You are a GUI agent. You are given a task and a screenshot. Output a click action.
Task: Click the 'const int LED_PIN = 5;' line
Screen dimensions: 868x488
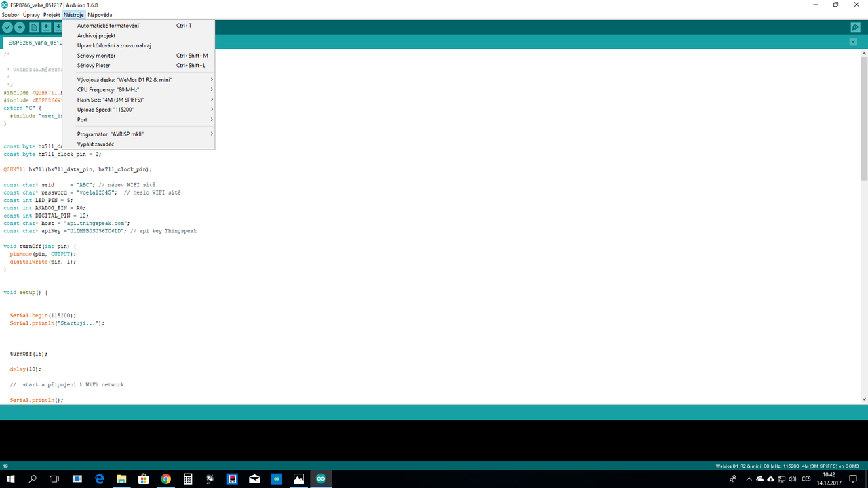point(38,200)
